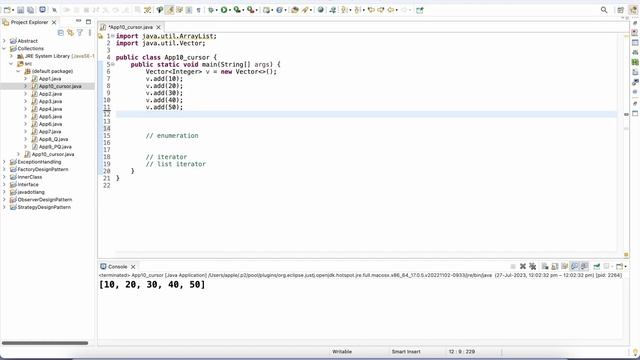Click the Debug bug icon
This screenshot has height=360, width=640.
211,10
